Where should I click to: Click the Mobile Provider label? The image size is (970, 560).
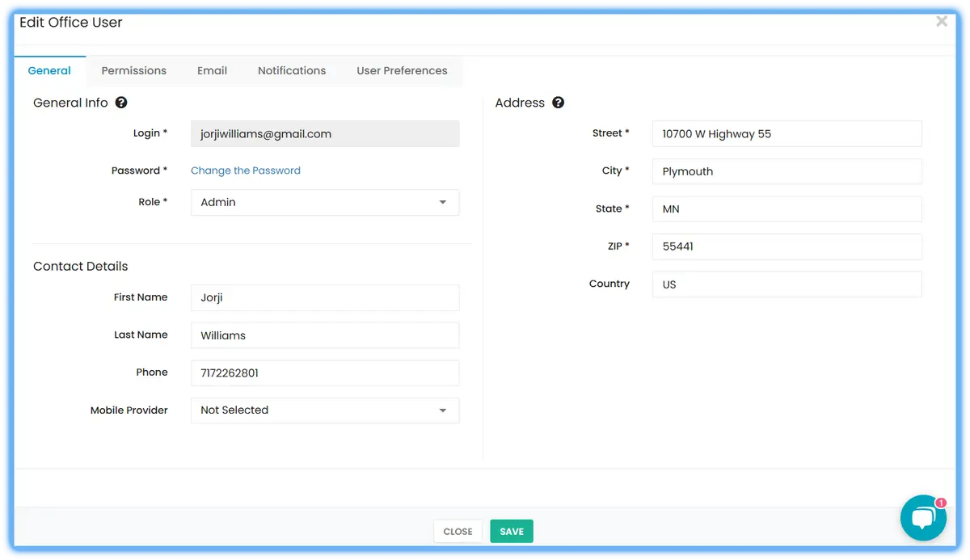[x=129, y=411]
